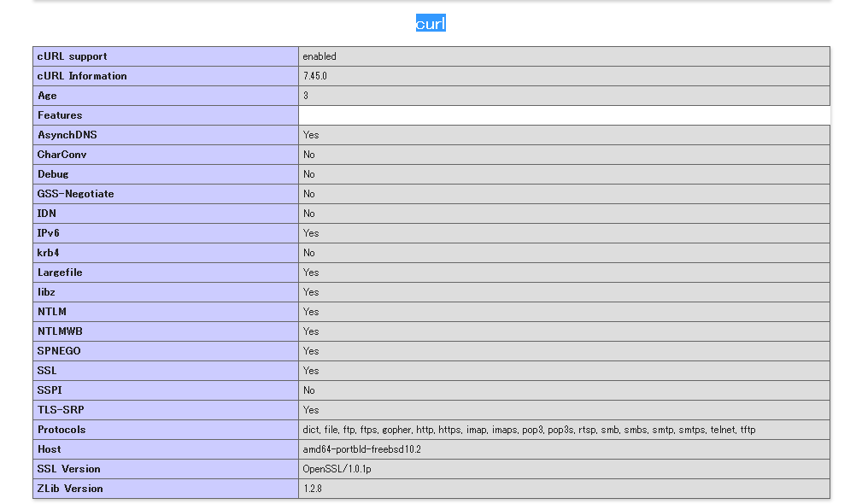The image size is (862, 504).
Task: Select the TLS-SRP label
Action: point(61,410)
